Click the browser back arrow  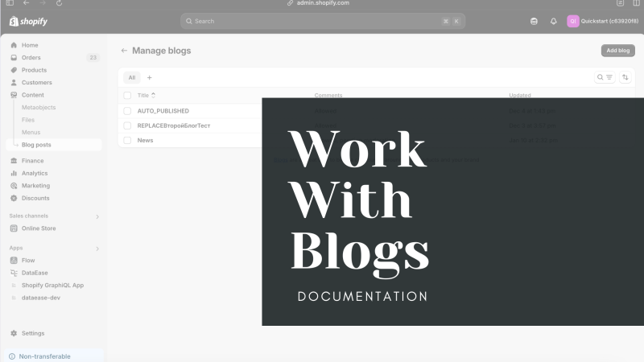pos(27,3)
